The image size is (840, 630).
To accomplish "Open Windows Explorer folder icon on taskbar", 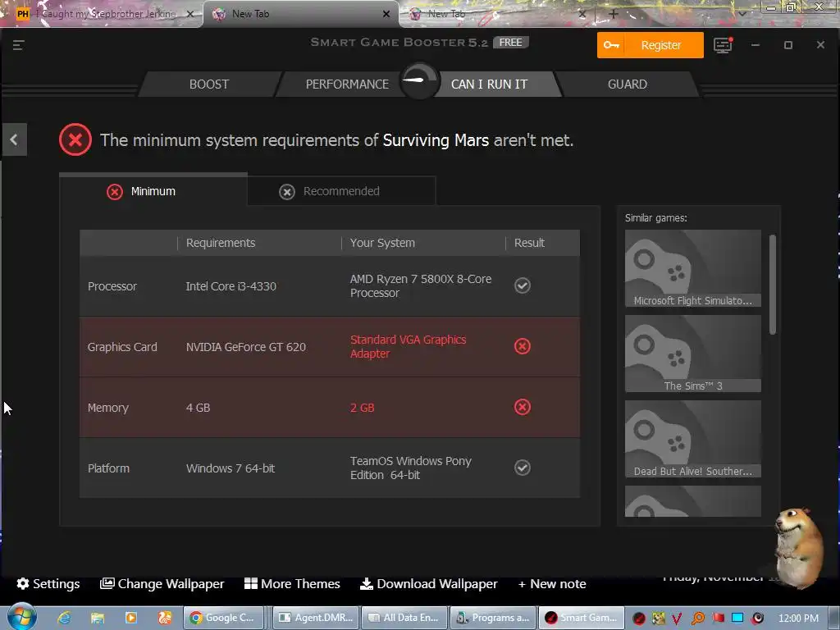I will 98,618.
